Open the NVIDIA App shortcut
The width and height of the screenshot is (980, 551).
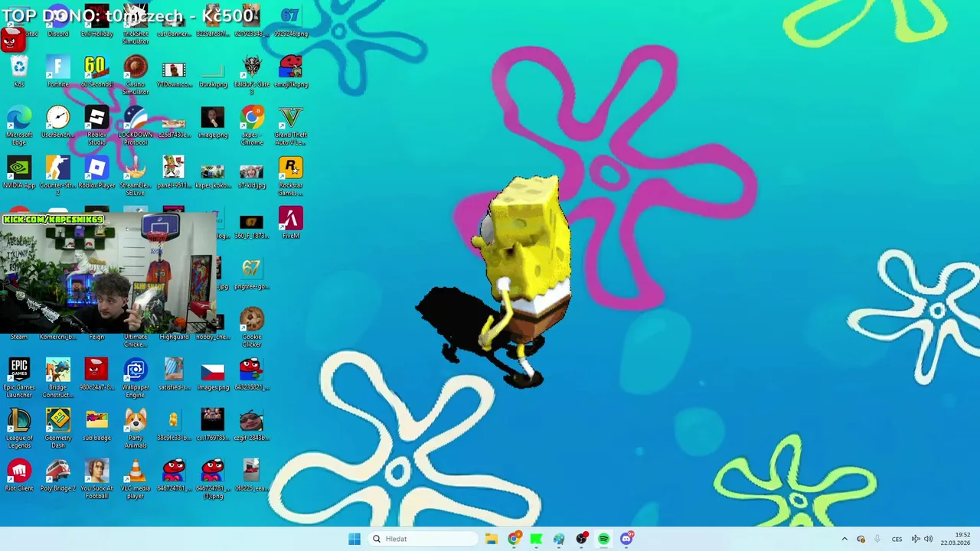pos(19,171)
